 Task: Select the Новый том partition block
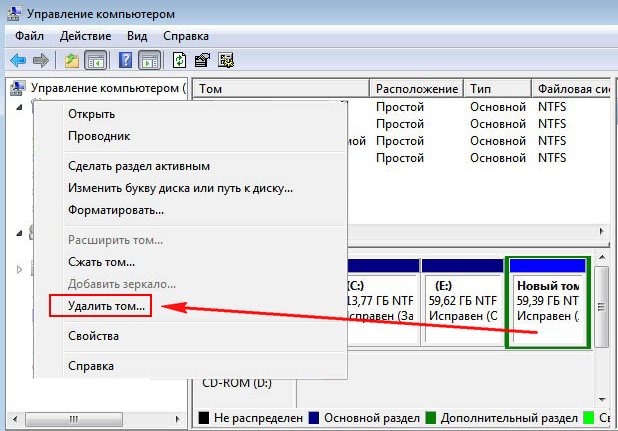[x=547, y=302]
